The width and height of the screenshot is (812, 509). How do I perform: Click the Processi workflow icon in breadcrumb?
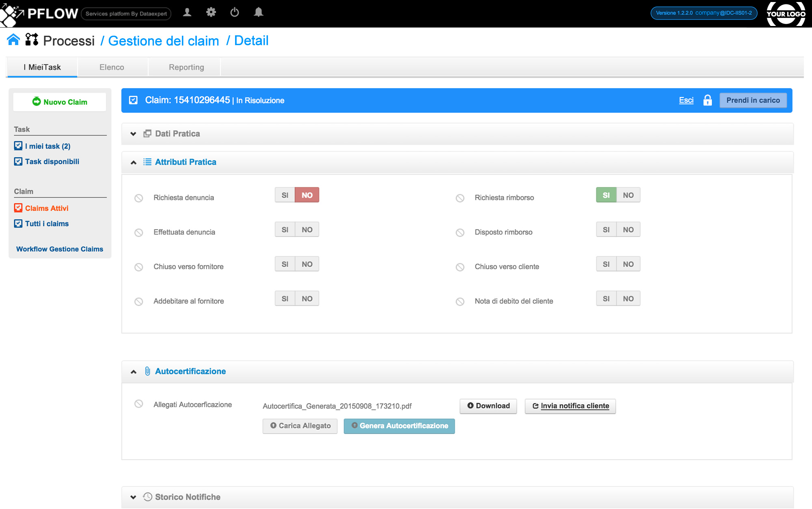point(32,40)
